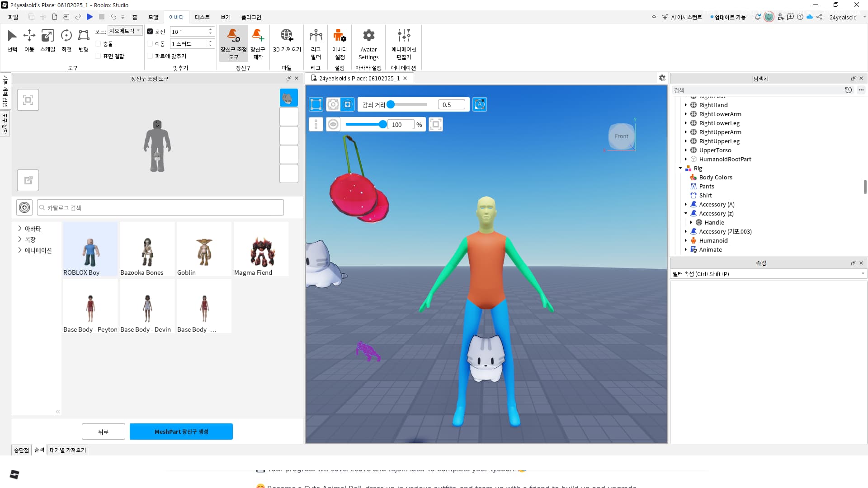
Task: Click the 장신구 제작 create accessory icon
Action: click(x=258, y=43)
